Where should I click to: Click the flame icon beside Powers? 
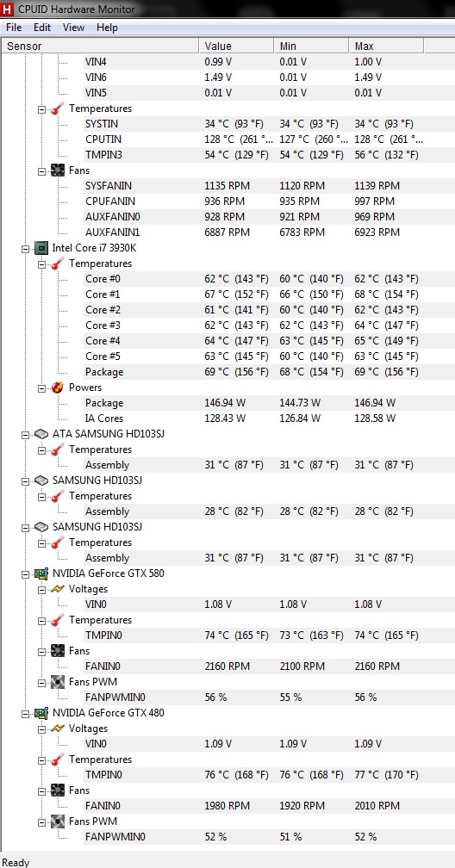click(x=58, y=387)
